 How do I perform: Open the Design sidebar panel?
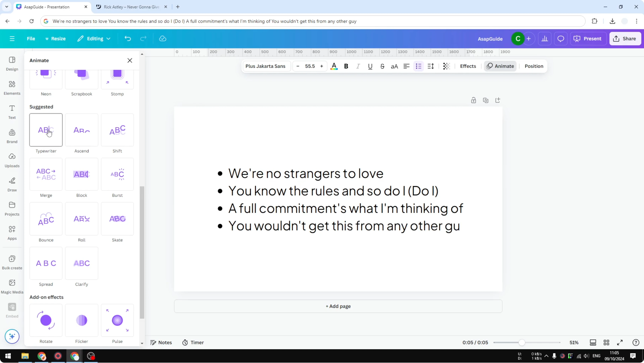[12, 64]
